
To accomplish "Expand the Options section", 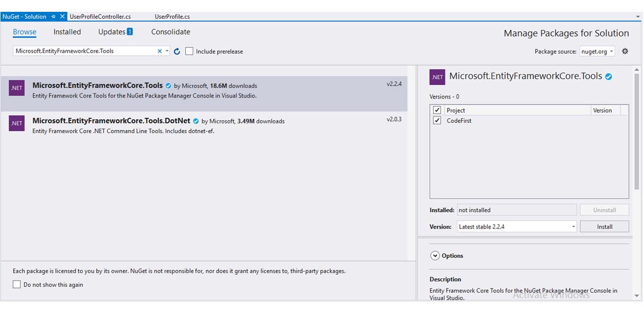I will [x=435, y=256].
